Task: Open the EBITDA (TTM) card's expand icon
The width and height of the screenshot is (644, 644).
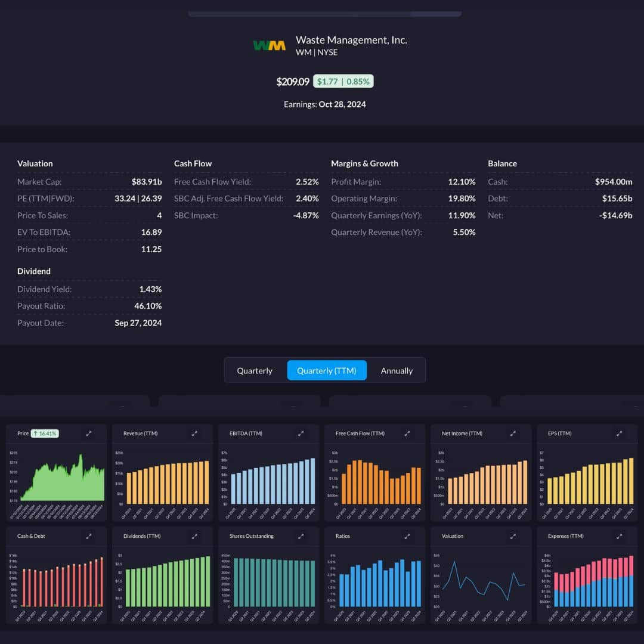Action: coord(301,434)
